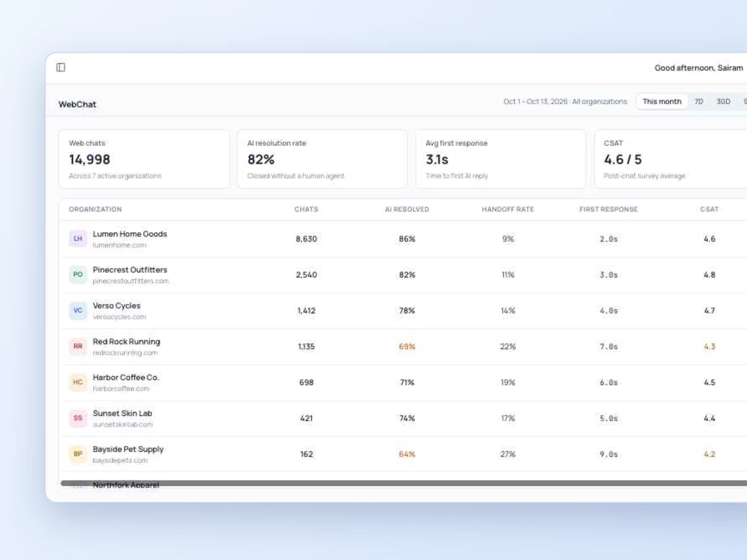Open the Red Rock Running organization

tap(126, 342)
